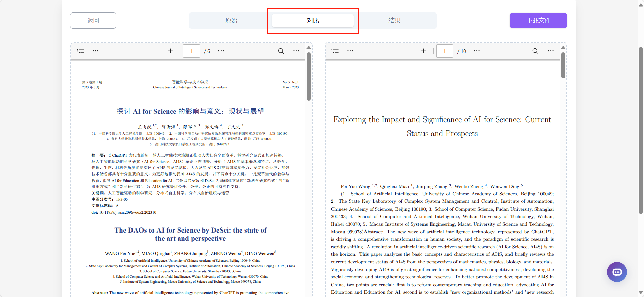This screenshot has height=297, width=644.
Task: Click the 返回 back button
Action: point(93,21)
